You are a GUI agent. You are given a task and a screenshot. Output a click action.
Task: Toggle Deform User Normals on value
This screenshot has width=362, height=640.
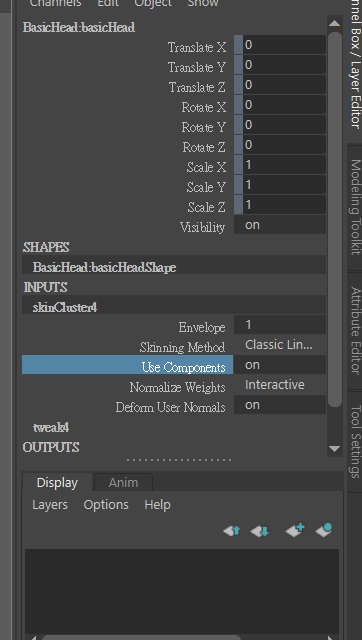(x=280, y=405)
